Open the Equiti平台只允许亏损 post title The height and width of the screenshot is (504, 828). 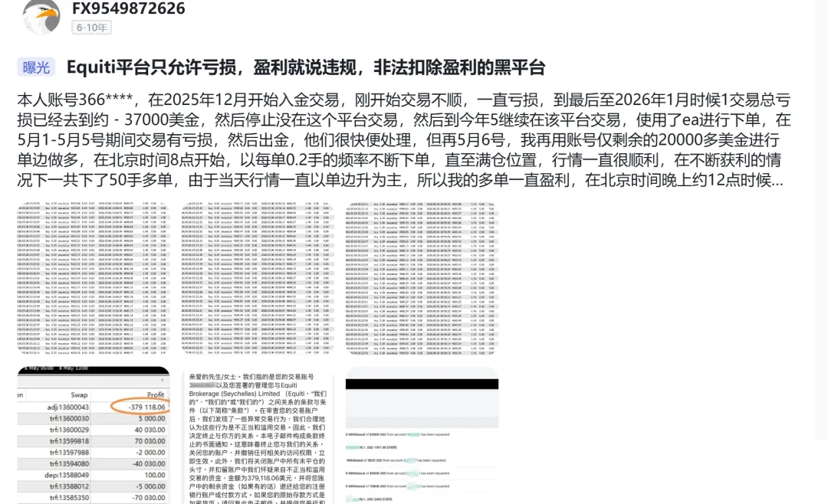point(306,67)
